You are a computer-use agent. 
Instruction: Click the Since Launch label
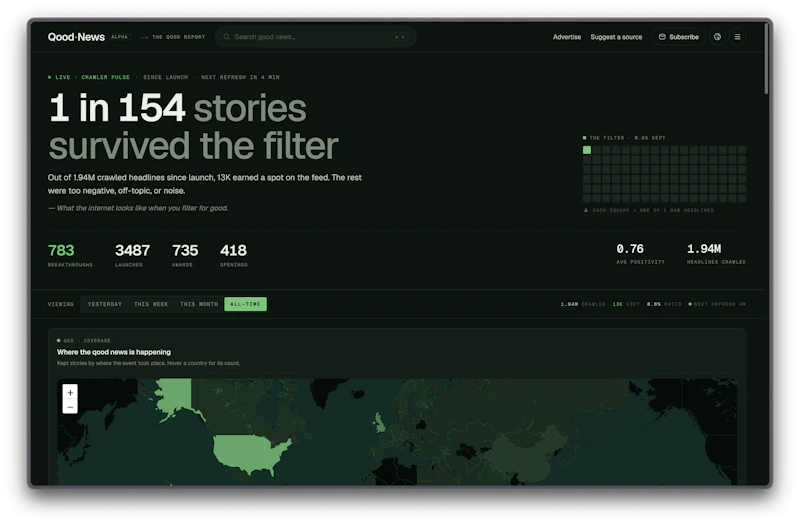tap(165, 77)
